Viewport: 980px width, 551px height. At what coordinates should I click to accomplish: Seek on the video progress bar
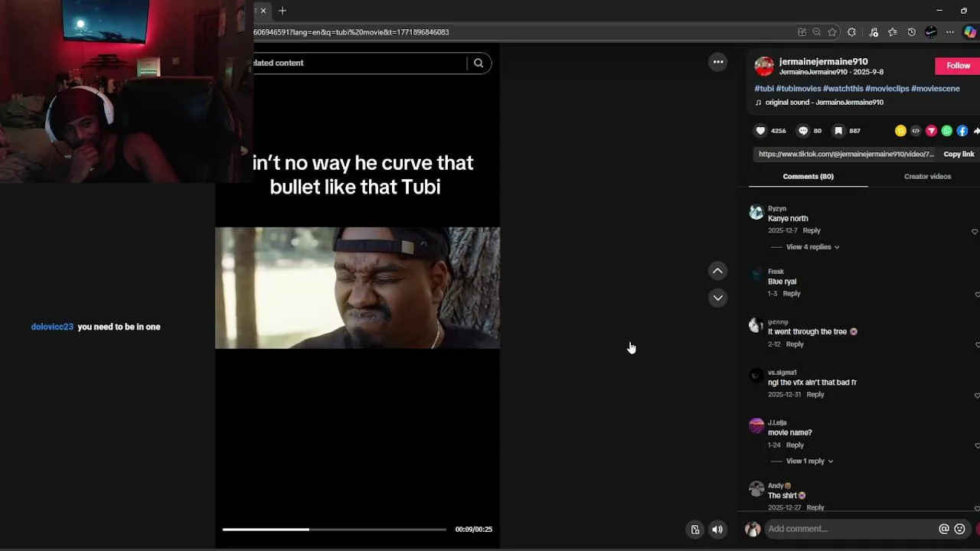click(334, 530)
